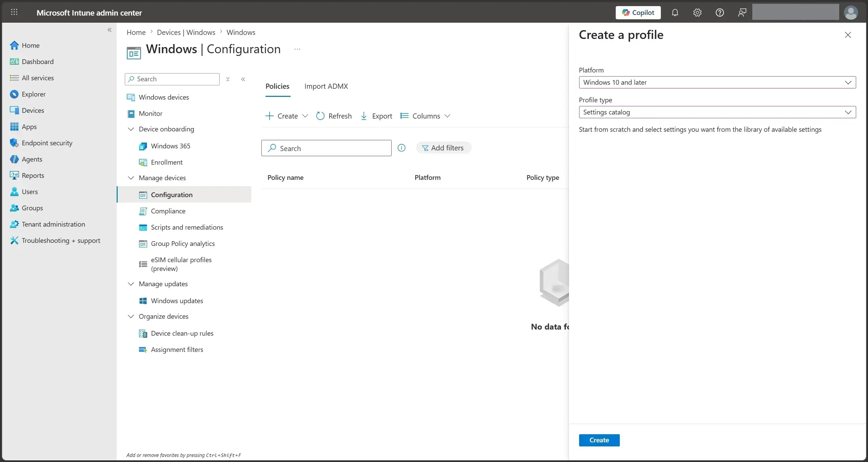Go to Devices in sidebar
This screenshot has width=868, height=462.
33,110
